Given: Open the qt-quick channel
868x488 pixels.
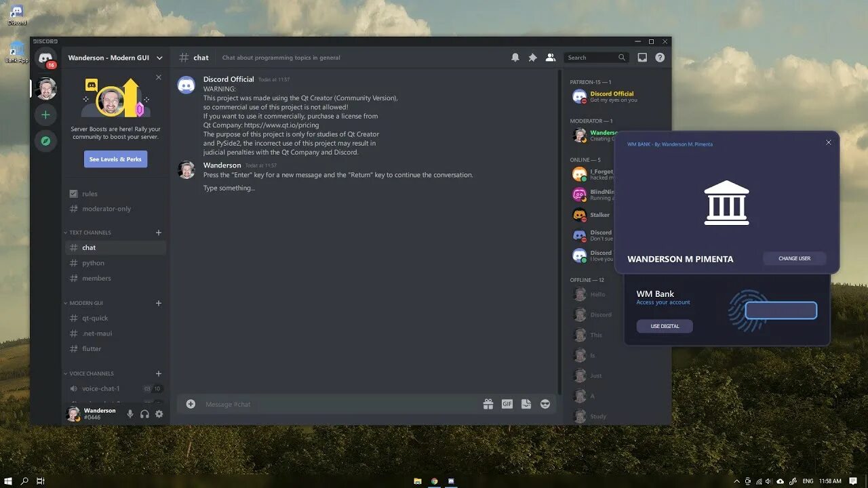Looking at the screenshot, I should pyautogui.click(x=115, y=318).
